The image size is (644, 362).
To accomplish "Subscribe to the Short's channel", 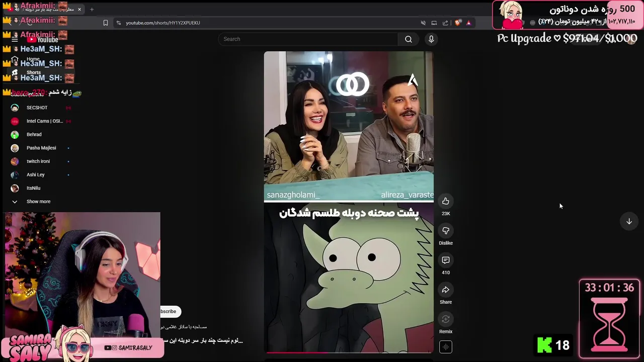I will (x=170, y=311).
